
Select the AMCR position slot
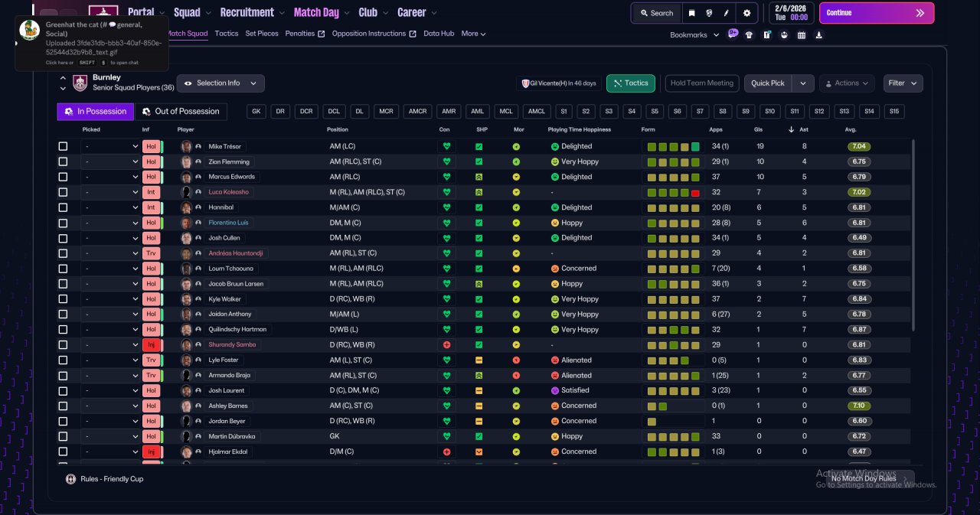(417, 112)
